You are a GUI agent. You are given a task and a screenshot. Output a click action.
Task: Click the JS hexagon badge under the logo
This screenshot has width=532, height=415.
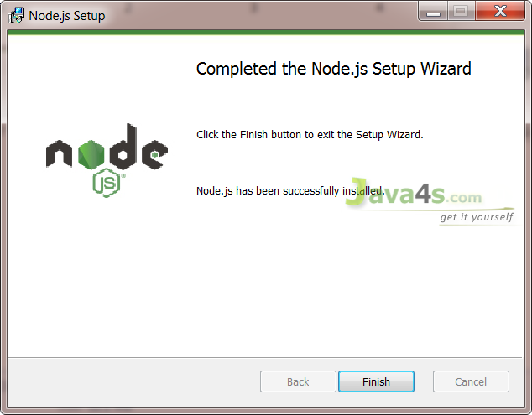(107, 183)
